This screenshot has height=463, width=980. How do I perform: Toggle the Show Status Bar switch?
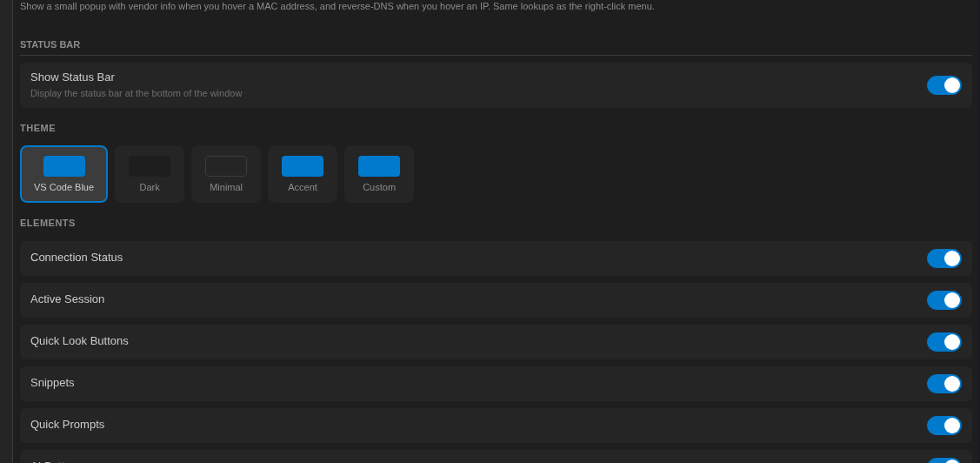[x=943, y=85]
